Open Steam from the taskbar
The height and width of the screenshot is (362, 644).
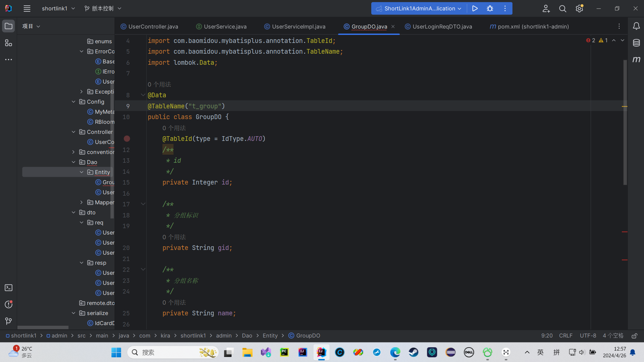point(413,352)
